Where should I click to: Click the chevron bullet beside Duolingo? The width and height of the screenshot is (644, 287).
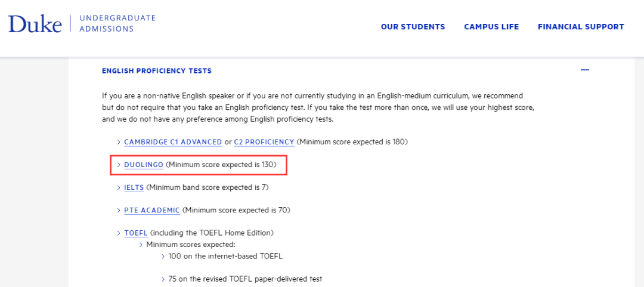(119, 165)
